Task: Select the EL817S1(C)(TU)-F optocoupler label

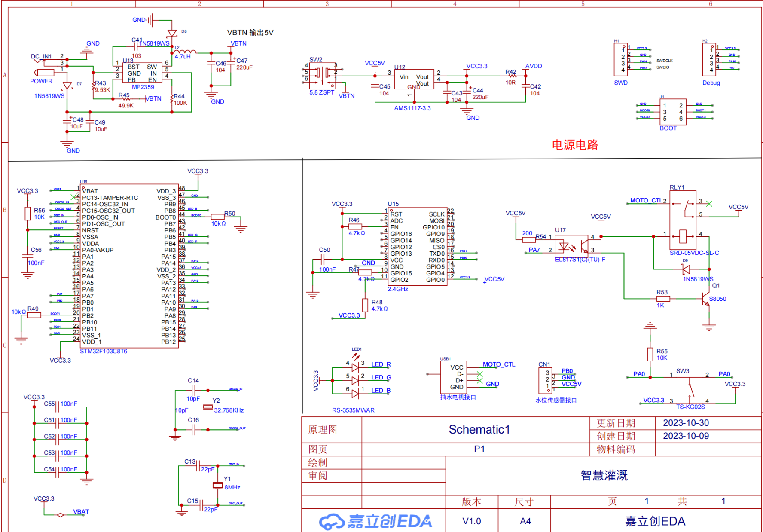Action: click(x=580, y=260)
